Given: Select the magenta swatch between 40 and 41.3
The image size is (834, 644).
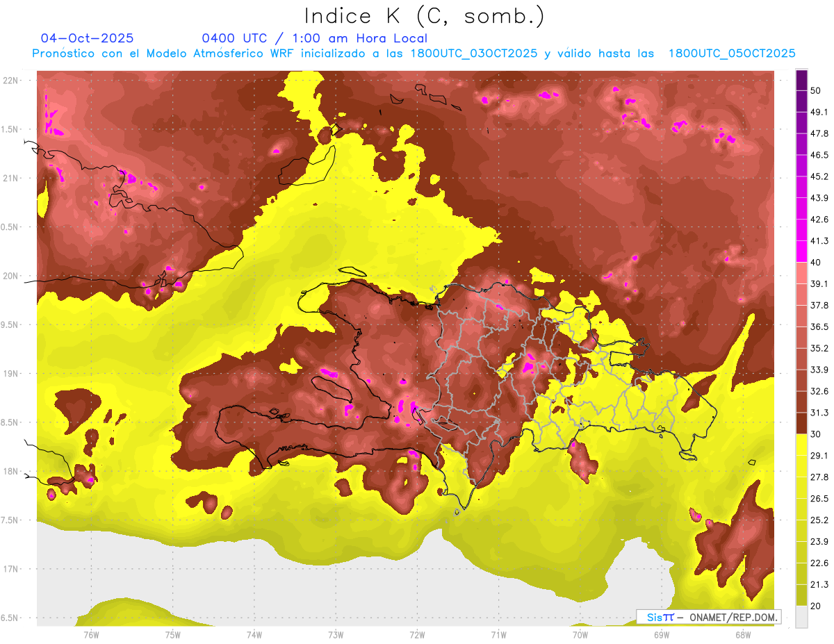Looking at the screenshot, I should [801, 251].
